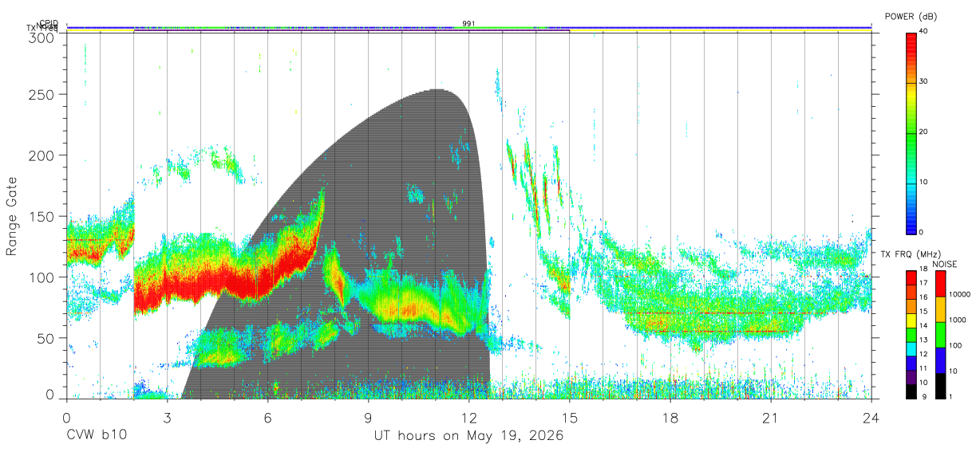Image resolution: width=980 pixels, height=452 pixels.
Task: Click the 200 tick on Range Gate axis
Action: pos(41,155)
